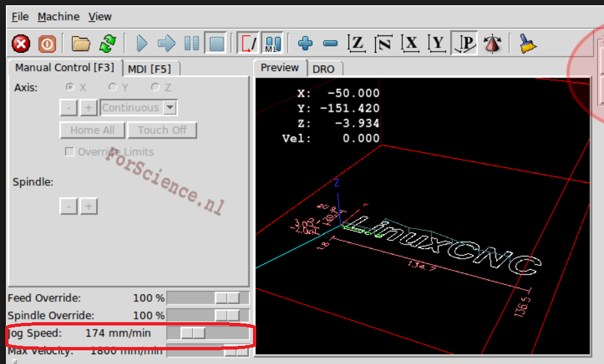Open a G-code file via folder icon
This screenshot has height=364, width=604.
[x=80, y=44]
